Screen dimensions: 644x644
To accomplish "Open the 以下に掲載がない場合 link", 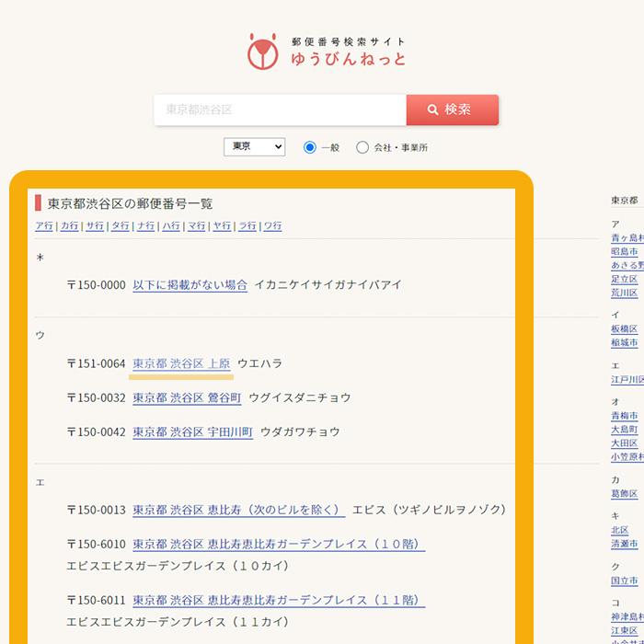I will 190,285.
